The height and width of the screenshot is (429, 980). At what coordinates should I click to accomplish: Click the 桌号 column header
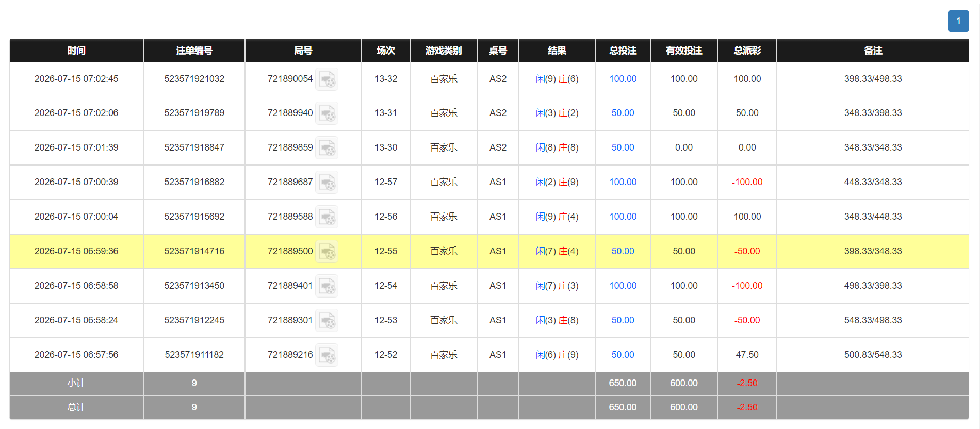(x=498, y=51)
